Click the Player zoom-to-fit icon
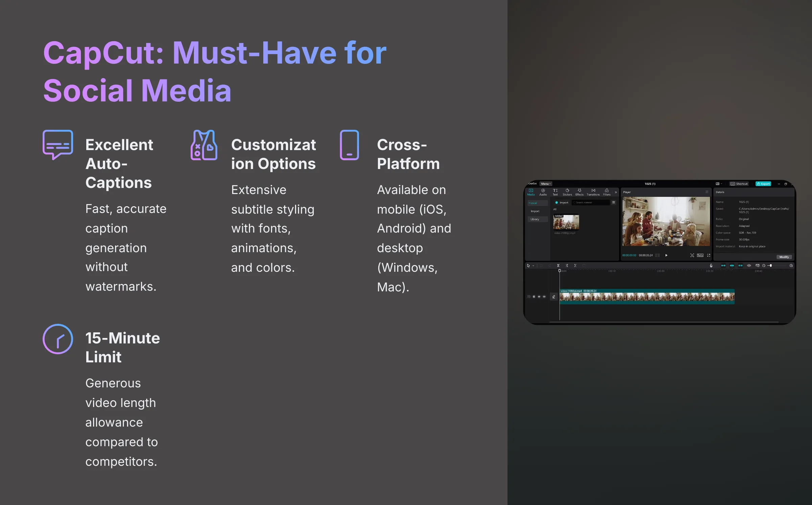 692,255
